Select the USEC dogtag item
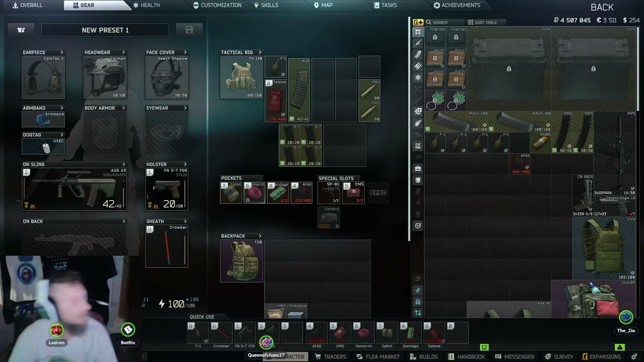Viewport: 644px width, 362px height. [43, 146]
